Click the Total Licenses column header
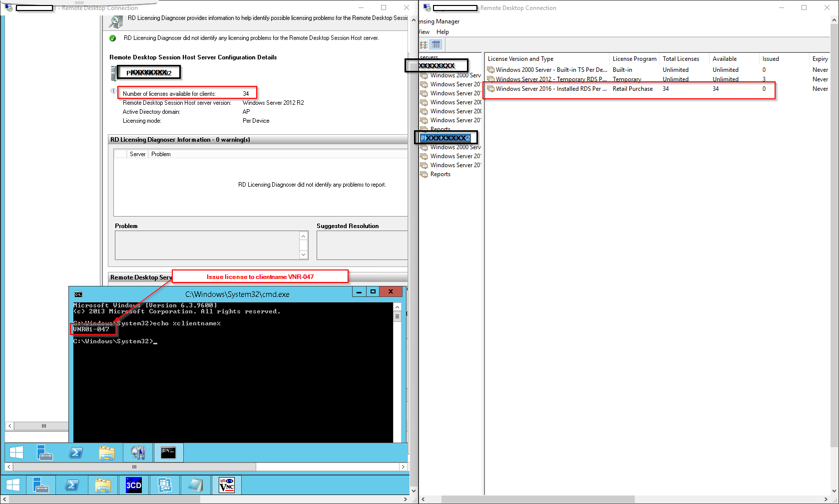839x504 pixels. [681, 59]
